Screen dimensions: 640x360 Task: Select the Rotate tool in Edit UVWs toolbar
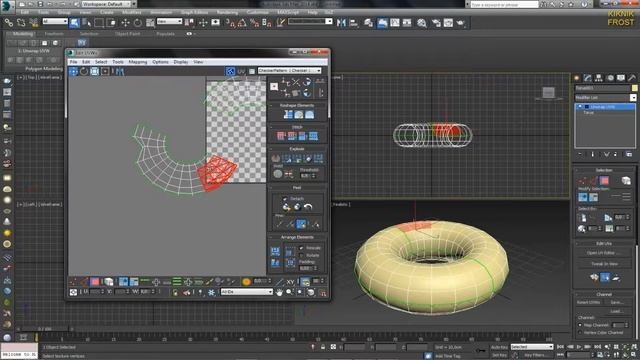tap(84, 71)
